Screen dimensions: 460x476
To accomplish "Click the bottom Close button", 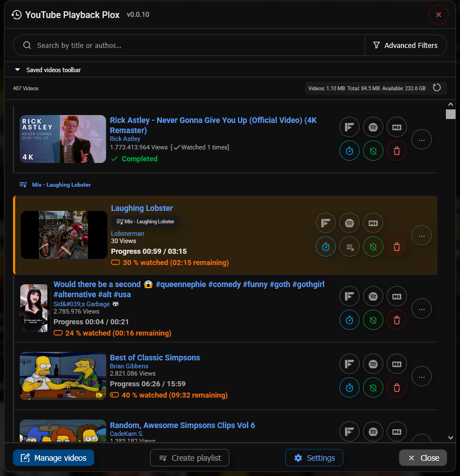I will click(x=423, y=457).
